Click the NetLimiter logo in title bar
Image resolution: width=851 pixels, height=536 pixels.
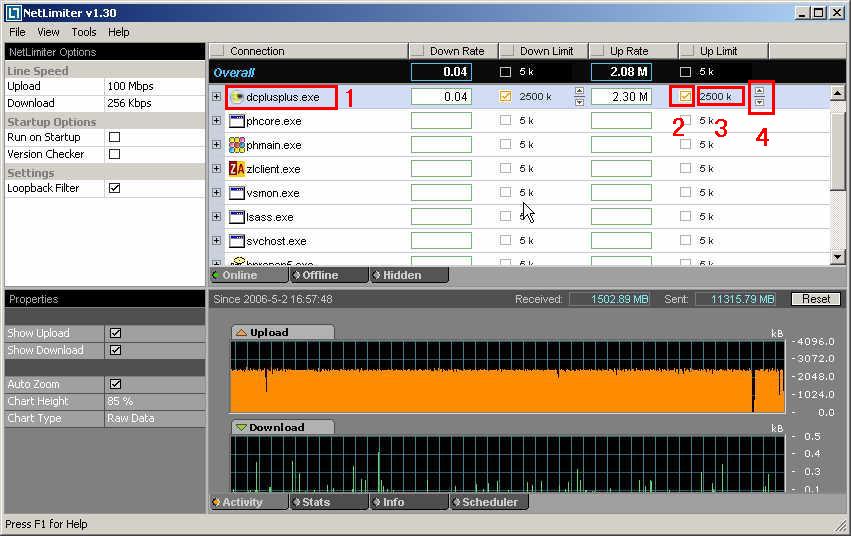(x=13, y=12)
